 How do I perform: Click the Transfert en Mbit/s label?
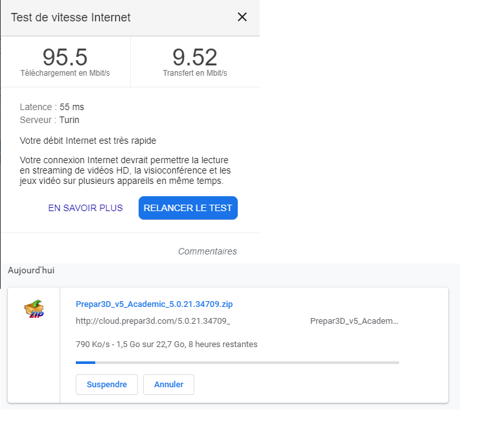(195, 73)
